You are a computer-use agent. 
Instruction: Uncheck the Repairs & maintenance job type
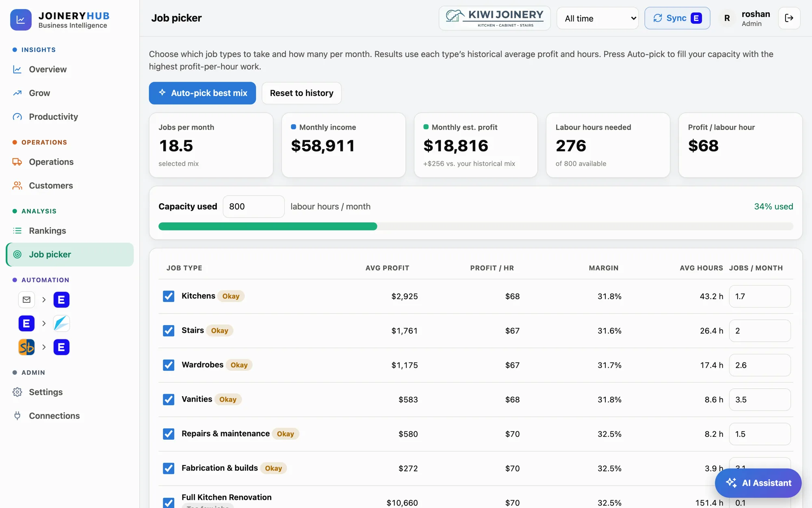(168, 434)
